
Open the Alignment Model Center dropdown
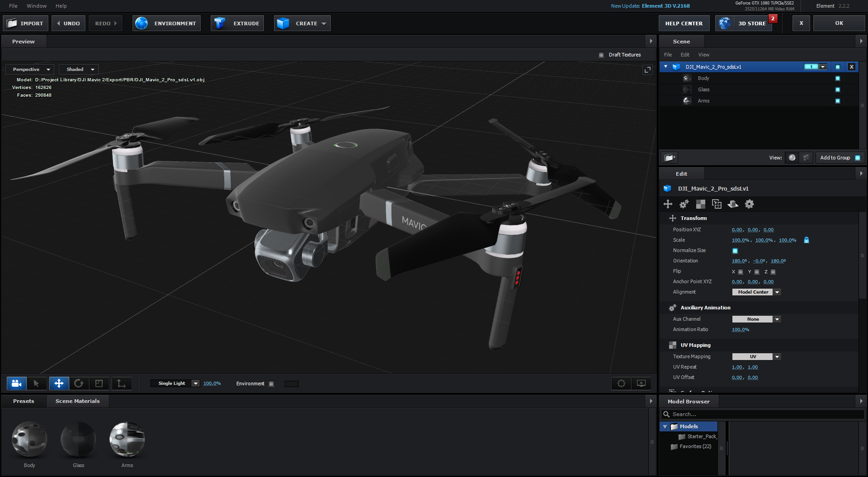tap(756, 292)
